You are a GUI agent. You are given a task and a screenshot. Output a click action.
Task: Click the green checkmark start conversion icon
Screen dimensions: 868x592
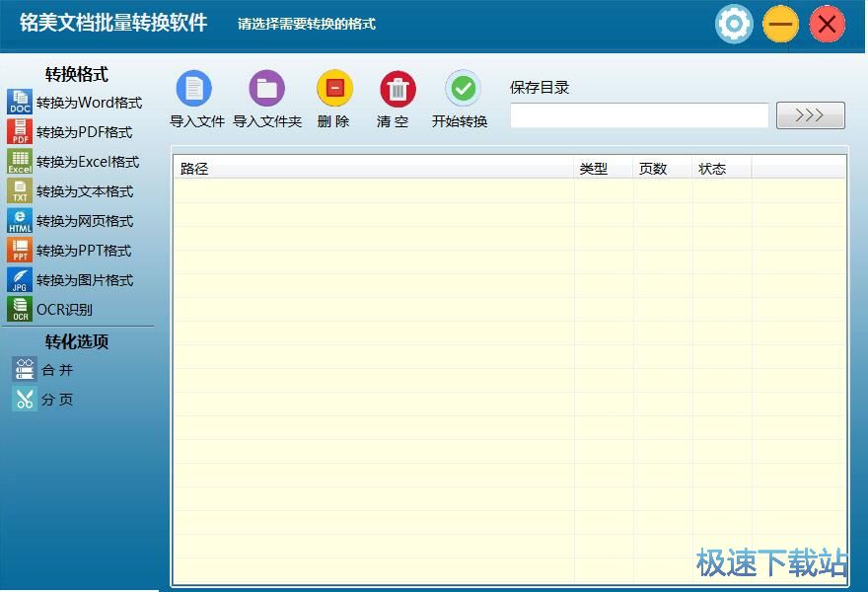[463, 88]
